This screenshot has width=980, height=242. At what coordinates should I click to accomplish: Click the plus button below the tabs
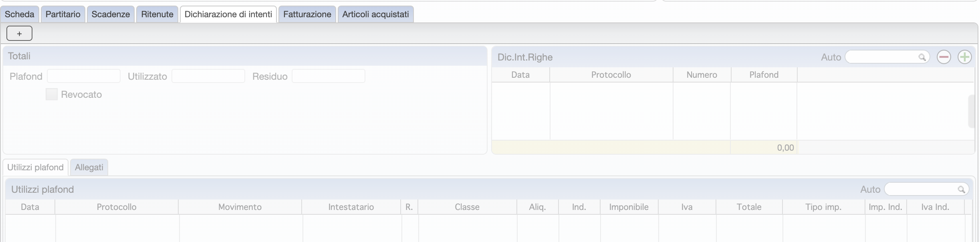point(19,34)
